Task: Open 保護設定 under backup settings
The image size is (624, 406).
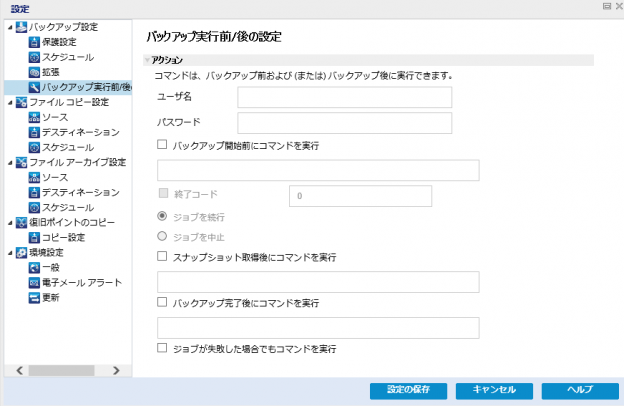Action: pos(58,42)
